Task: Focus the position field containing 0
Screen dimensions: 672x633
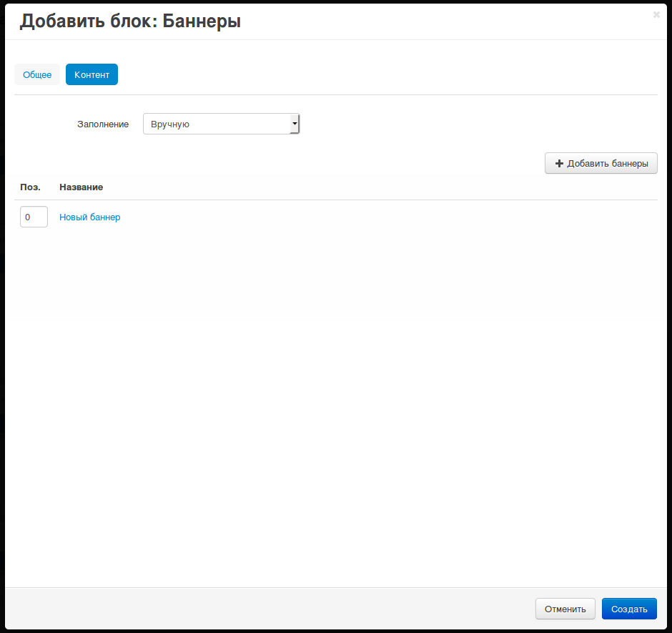Action: click(34, 217)
